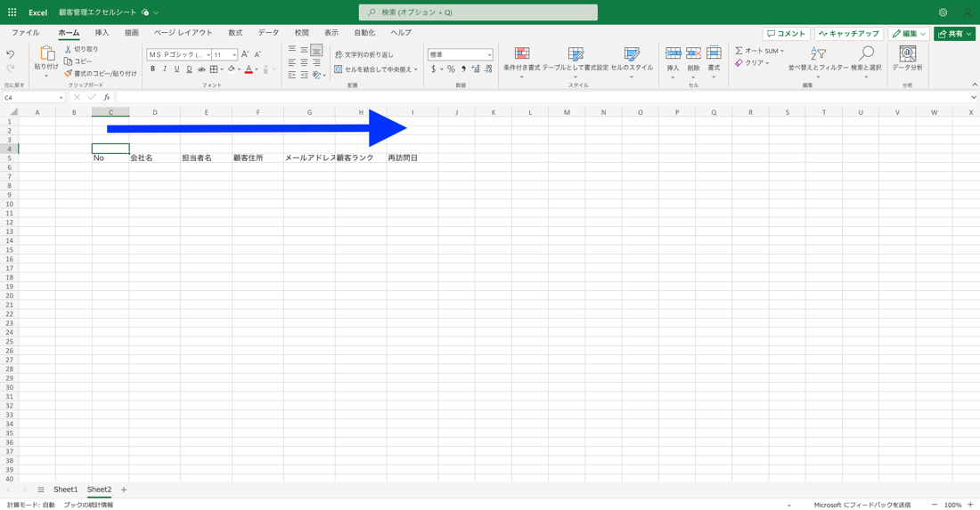The width and height of the screenshot is (980, 510).
Task: Click the search box 検索
Action: pos(478,12)
